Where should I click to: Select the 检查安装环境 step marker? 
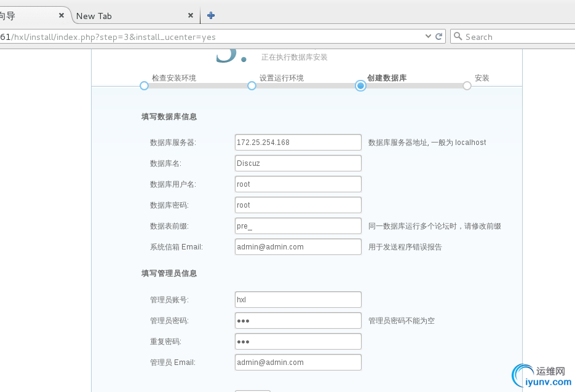click(x=144, y=86)
